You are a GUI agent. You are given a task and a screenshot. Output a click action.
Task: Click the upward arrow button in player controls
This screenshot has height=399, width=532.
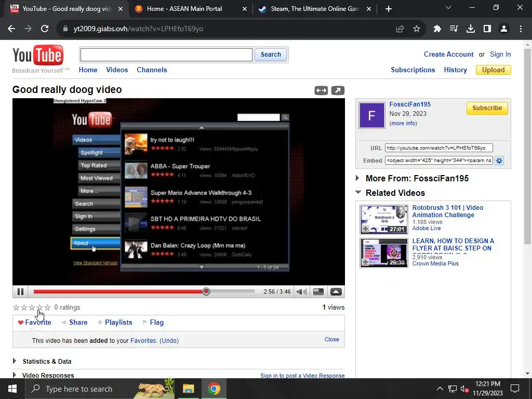point(336,292)
